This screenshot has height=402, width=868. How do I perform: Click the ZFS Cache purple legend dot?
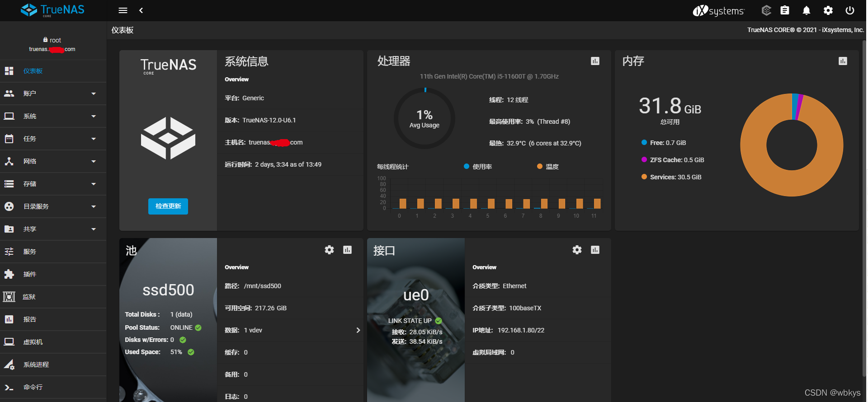click(x=644, y=159)
